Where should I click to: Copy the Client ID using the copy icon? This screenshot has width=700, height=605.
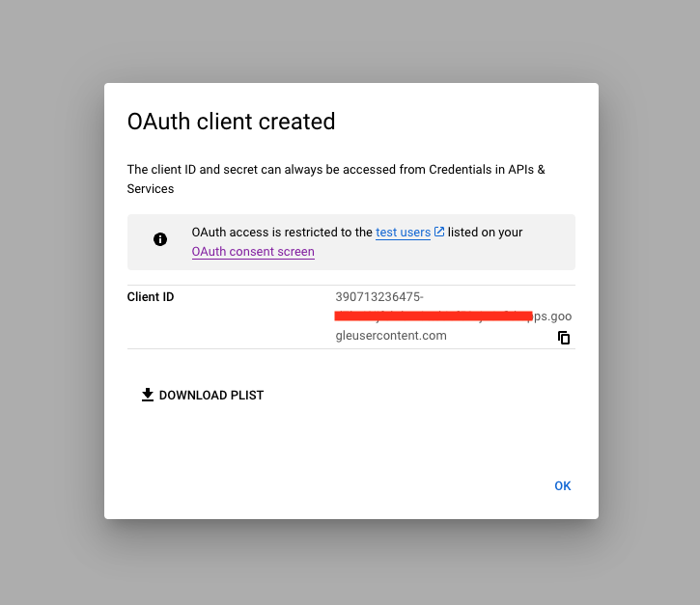[x=564, y=338]
